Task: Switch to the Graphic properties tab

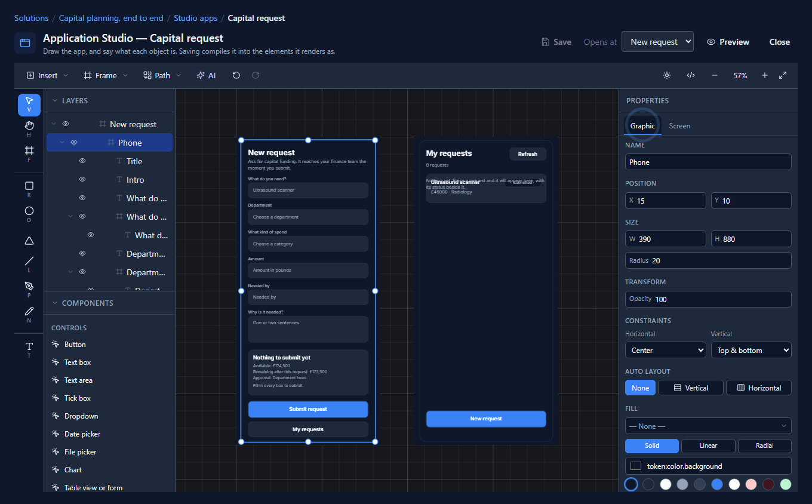Action: (x=642, y=126)
